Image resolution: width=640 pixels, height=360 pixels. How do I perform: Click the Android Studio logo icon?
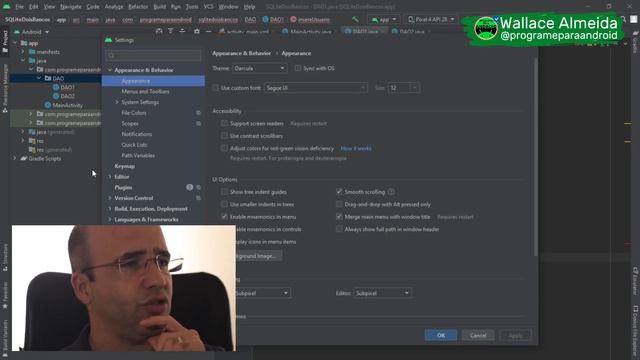click(x=7, y=7)
